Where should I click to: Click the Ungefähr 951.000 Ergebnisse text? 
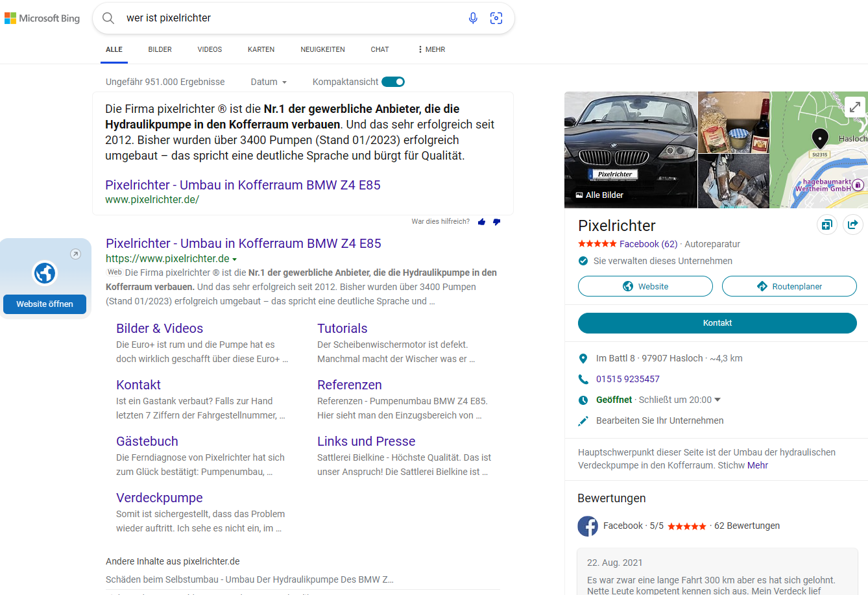(x=165, y=82)
